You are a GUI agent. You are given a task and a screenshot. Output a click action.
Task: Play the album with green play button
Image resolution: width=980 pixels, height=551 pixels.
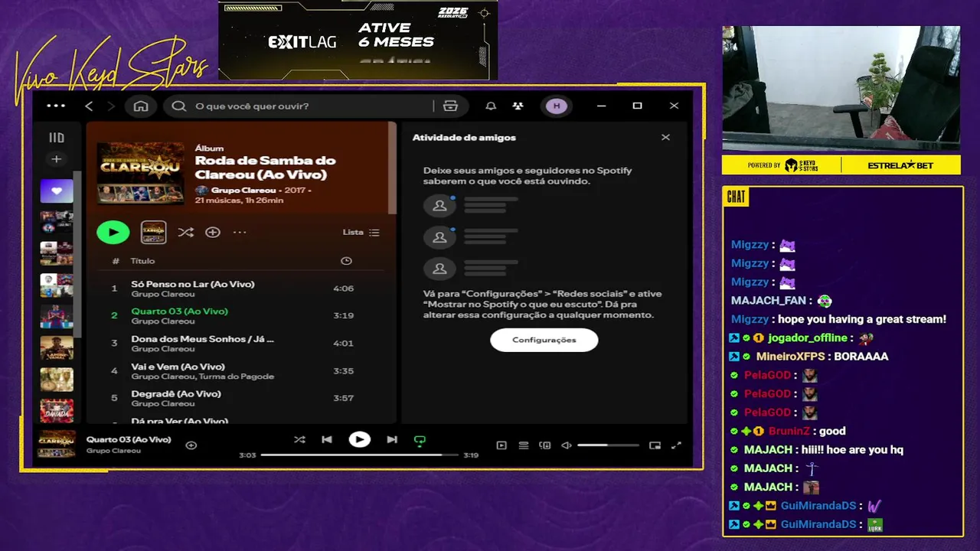[x=113, y=232]
